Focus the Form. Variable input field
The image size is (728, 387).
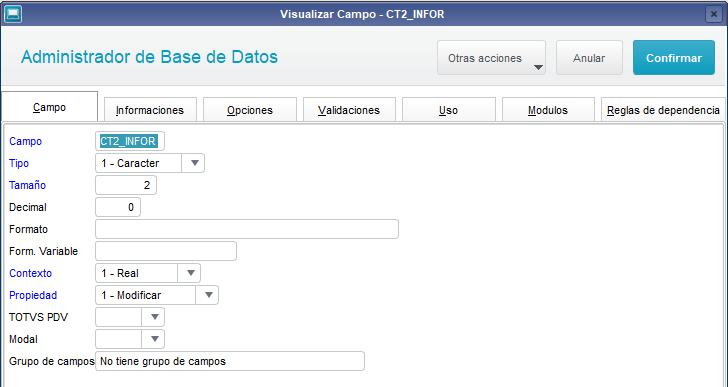[166, 251]
